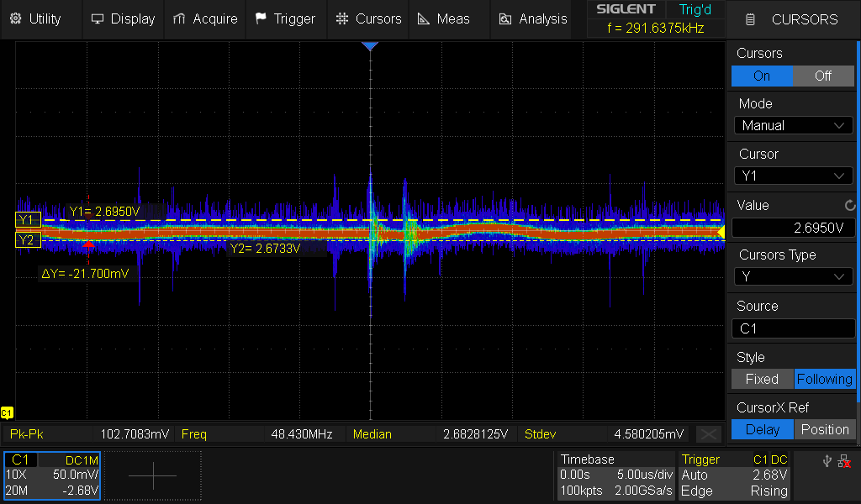Image resolution: width=861 pixels, height=504 pixels.
Task: Click the cursor Value field 2.6950V
Action: pos(793,228)
